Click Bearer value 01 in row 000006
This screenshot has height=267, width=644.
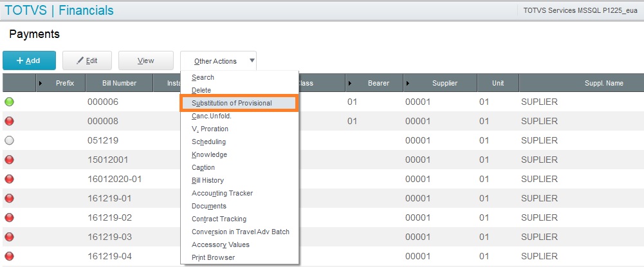click(x=353, y=102)
